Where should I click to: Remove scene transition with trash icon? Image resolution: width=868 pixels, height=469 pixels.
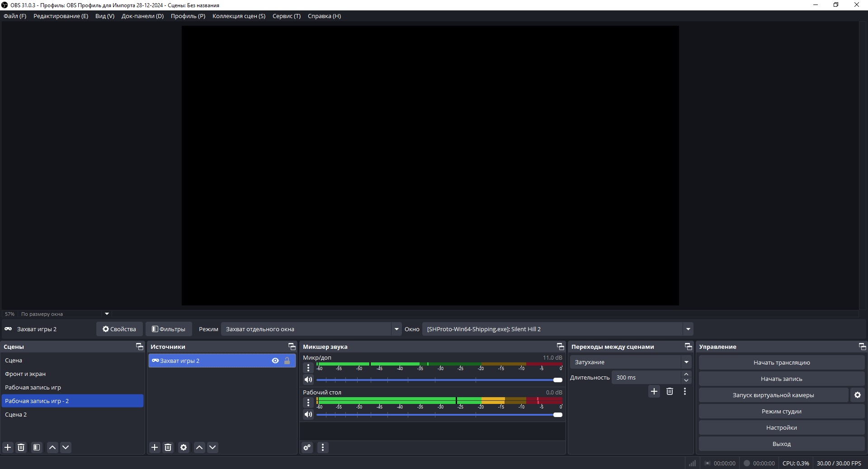pyautogui.click(x=670, y=391)
